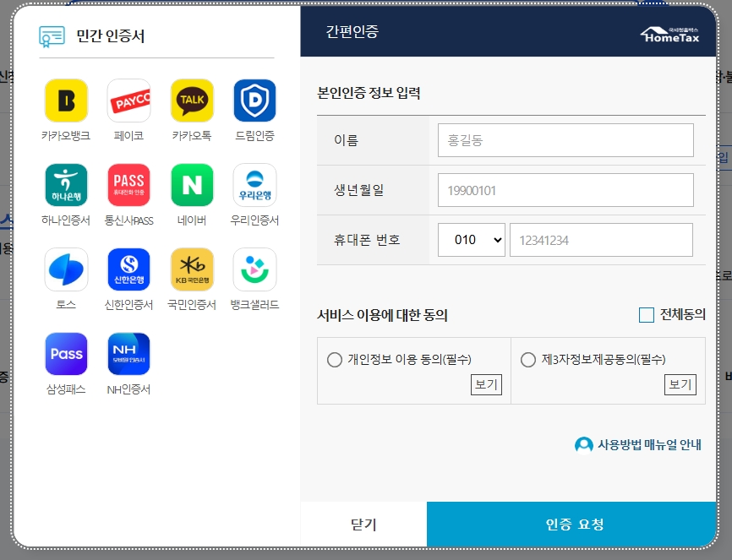Click the 본인인증 정보 입력 heading

point(369,93)
